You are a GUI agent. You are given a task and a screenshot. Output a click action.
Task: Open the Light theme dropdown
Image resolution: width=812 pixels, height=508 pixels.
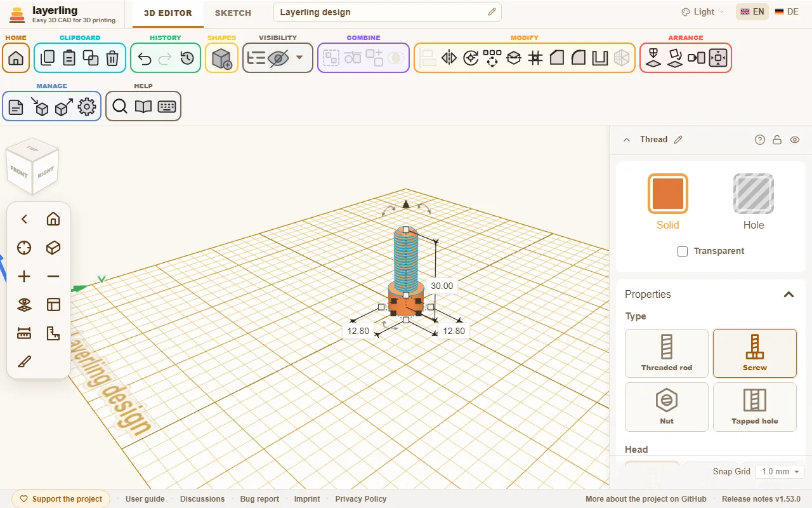[703, 12]
